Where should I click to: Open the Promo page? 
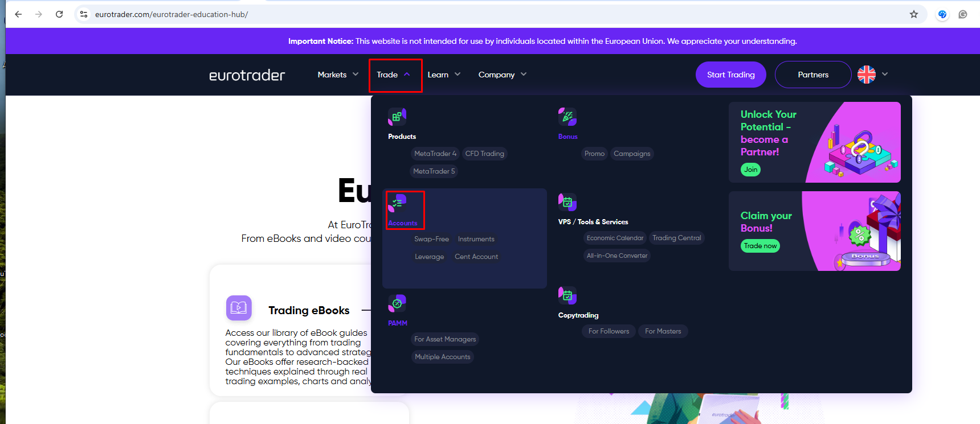[594, 154]
